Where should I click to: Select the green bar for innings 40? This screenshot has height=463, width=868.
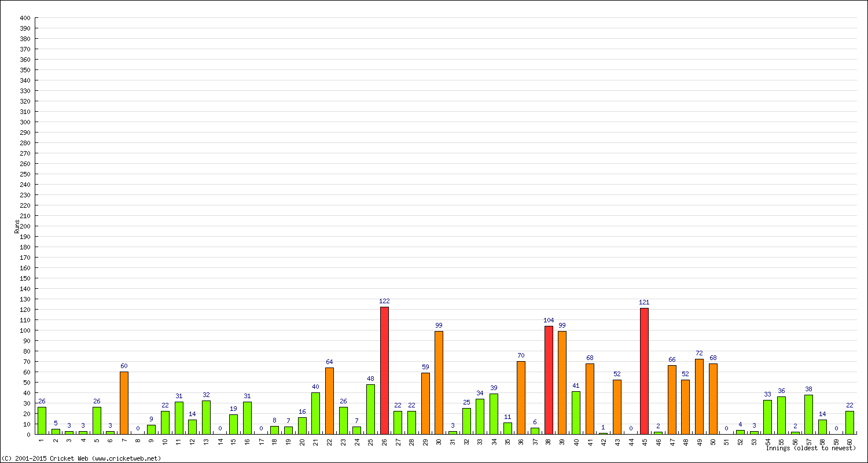576,413
